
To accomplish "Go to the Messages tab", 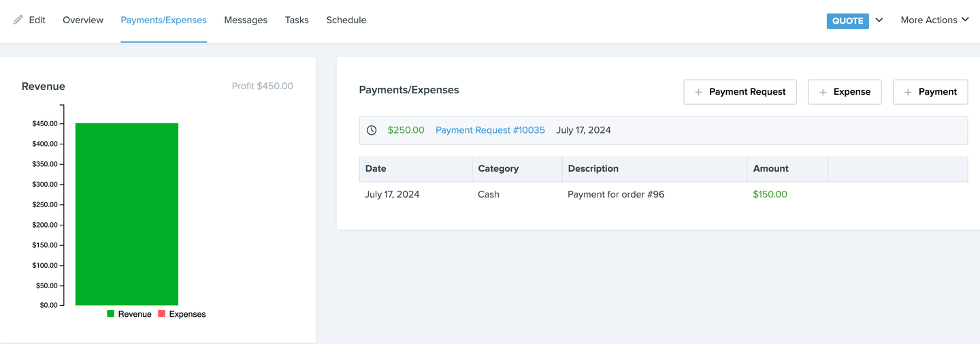I will (246, 20).
